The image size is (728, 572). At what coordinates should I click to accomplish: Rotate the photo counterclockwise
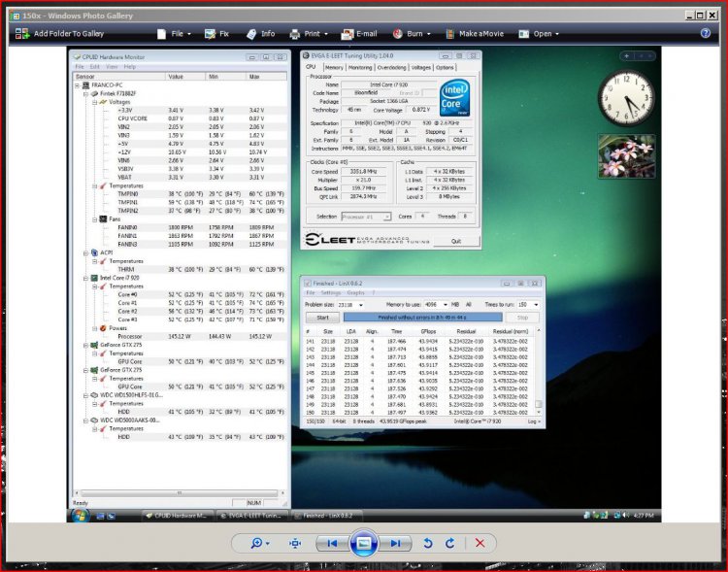[428, 543]
